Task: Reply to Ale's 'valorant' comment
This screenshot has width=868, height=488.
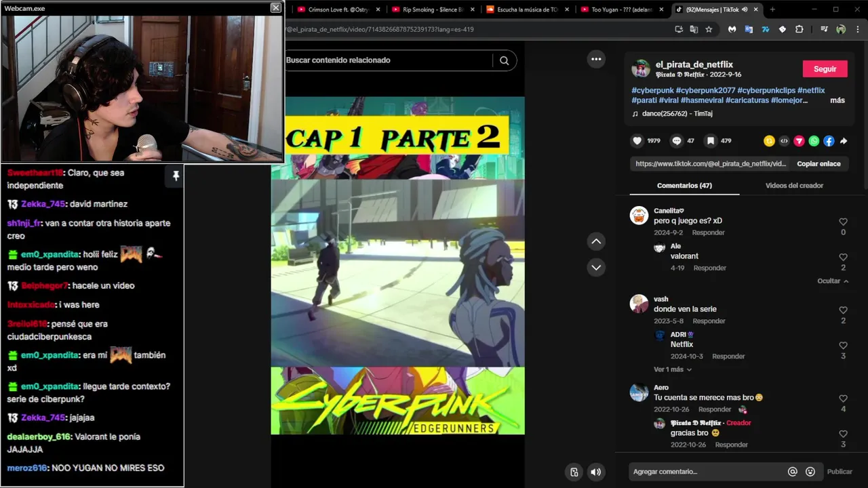Action: point(710,268)
